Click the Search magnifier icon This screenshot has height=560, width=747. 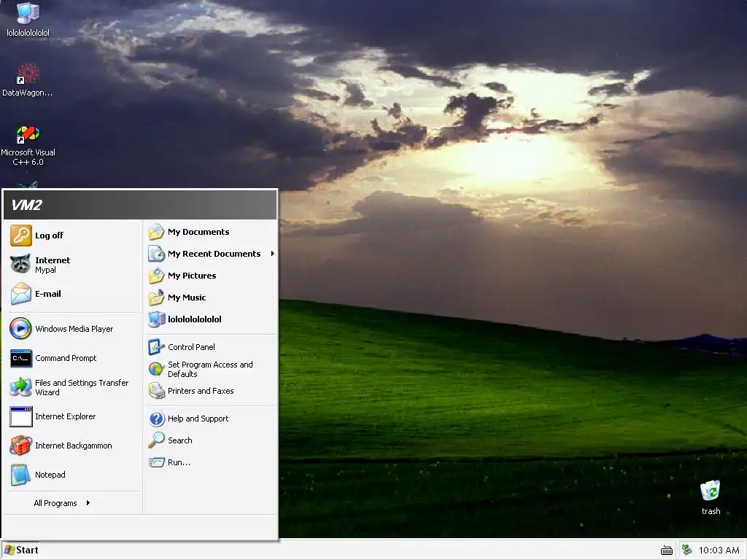(156, 440)
